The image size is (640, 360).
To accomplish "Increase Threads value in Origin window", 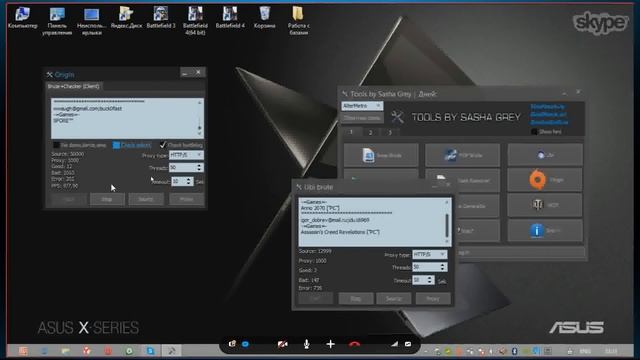I will pyautogui.click(x=199, y=166).
